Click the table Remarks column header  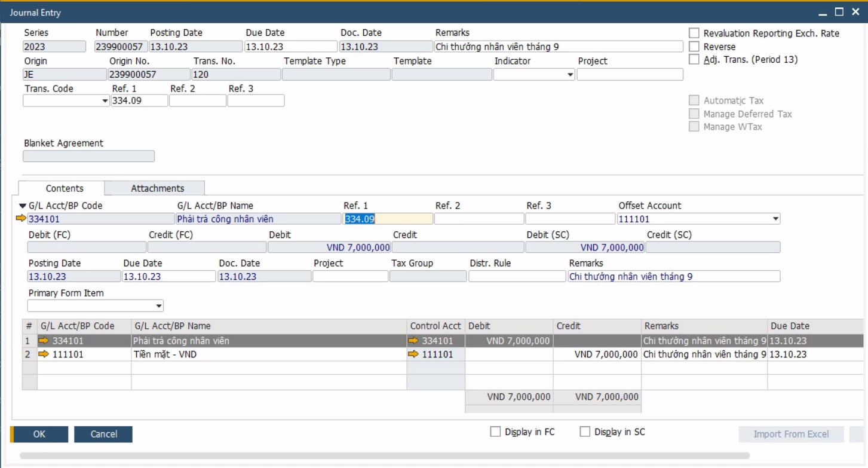click(704, 326)
